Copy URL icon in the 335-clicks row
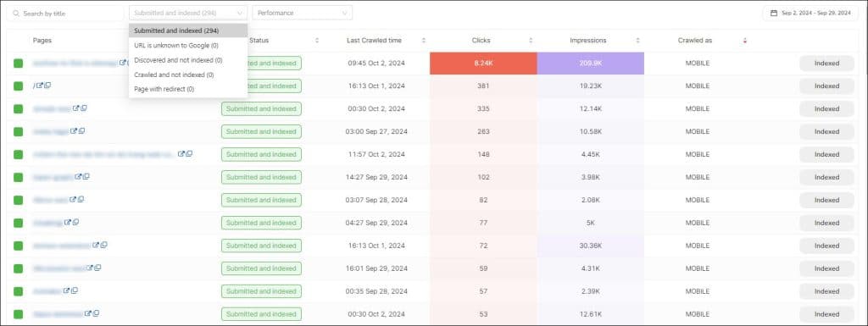The width and height of the screenshot is (868, 326). (x=84, y=108)
